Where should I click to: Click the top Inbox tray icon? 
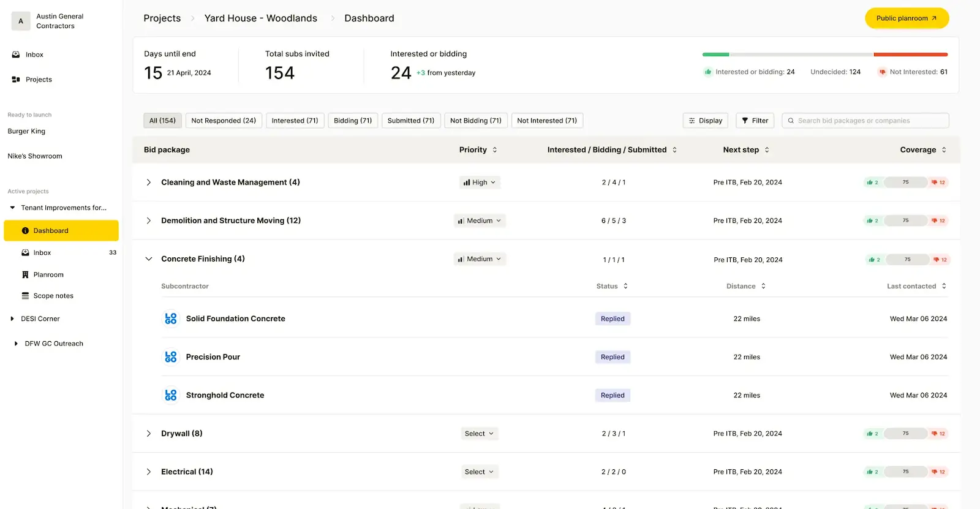click(16, 55)
